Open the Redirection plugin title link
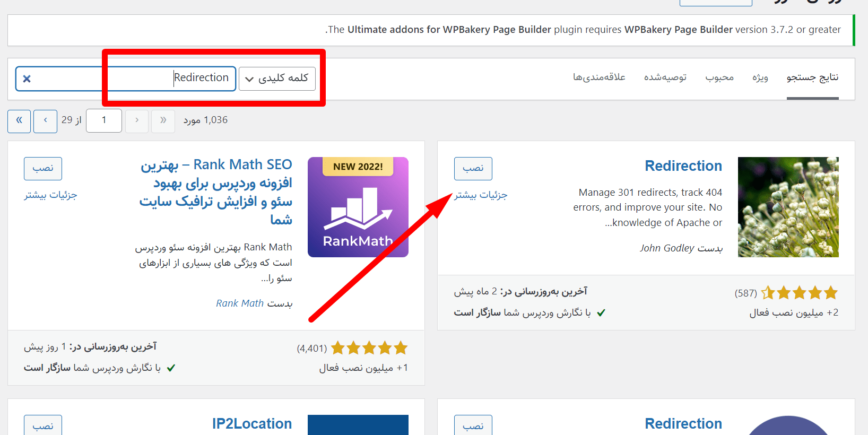Viewport: 868px width, 435px height. (x=683, y=166)
